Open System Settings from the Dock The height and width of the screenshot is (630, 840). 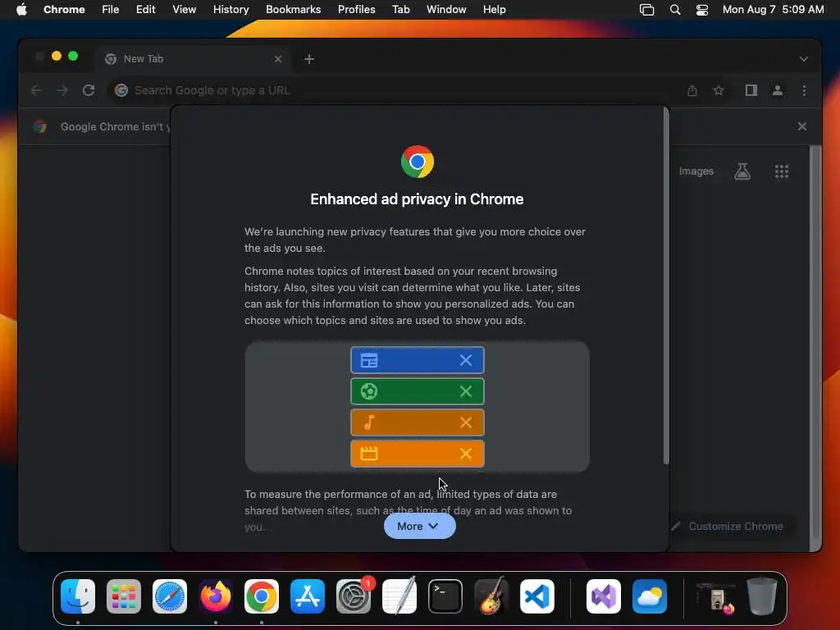click(354, 596)
